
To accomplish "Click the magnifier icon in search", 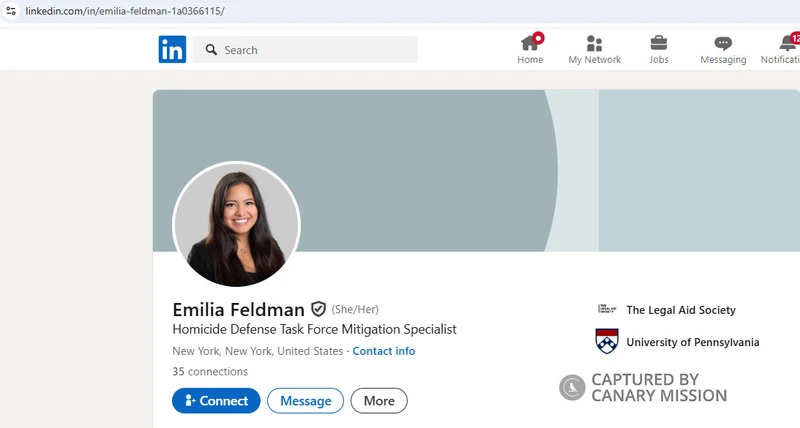I will (211, 49).
